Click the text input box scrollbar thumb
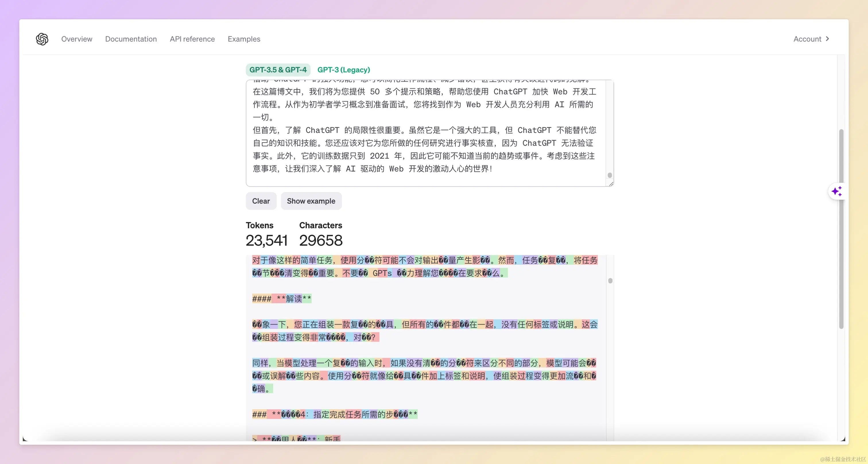 [610, 175]
